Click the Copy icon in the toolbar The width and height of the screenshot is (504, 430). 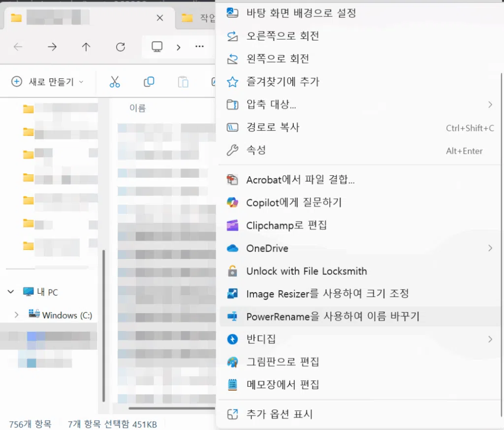tap(149, 82)
